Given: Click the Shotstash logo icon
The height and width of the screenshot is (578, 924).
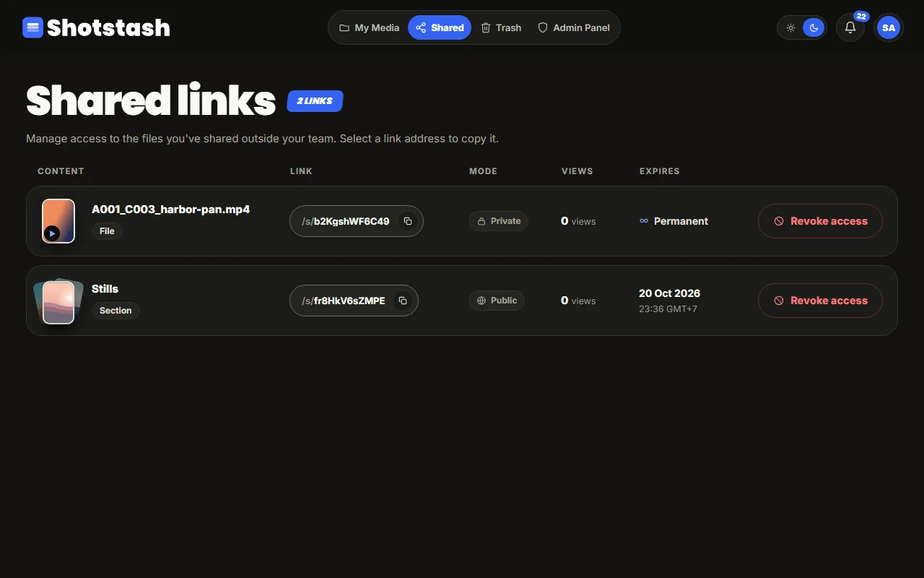Looking at the screenshot, I should (x=32, y=27).
